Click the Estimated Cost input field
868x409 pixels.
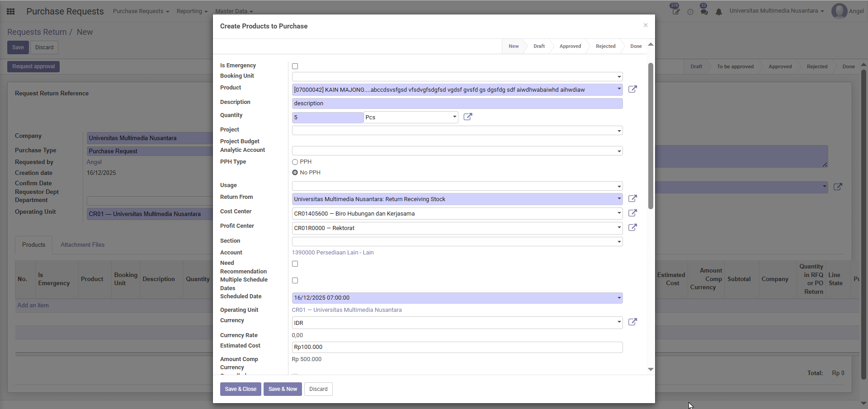[x=457, y=347]
